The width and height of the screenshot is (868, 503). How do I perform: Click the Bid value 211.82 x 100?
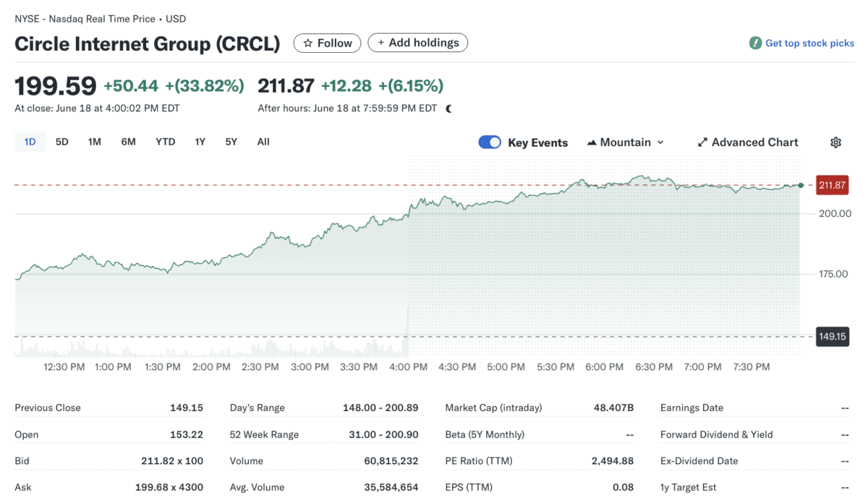click(x=172, y=460)
